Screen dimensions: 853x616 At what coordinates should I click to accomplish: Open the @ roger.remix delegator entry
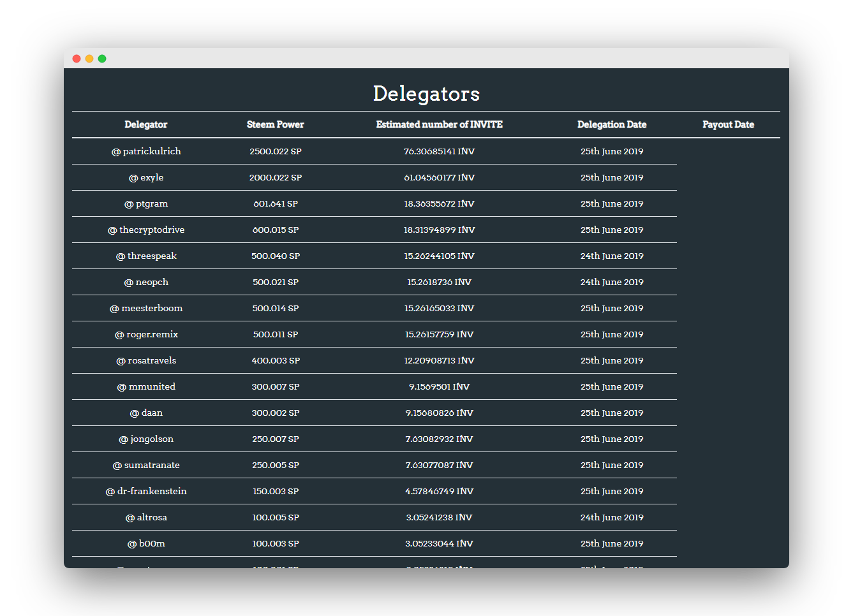pyautogui.click(x=146, y=334)
